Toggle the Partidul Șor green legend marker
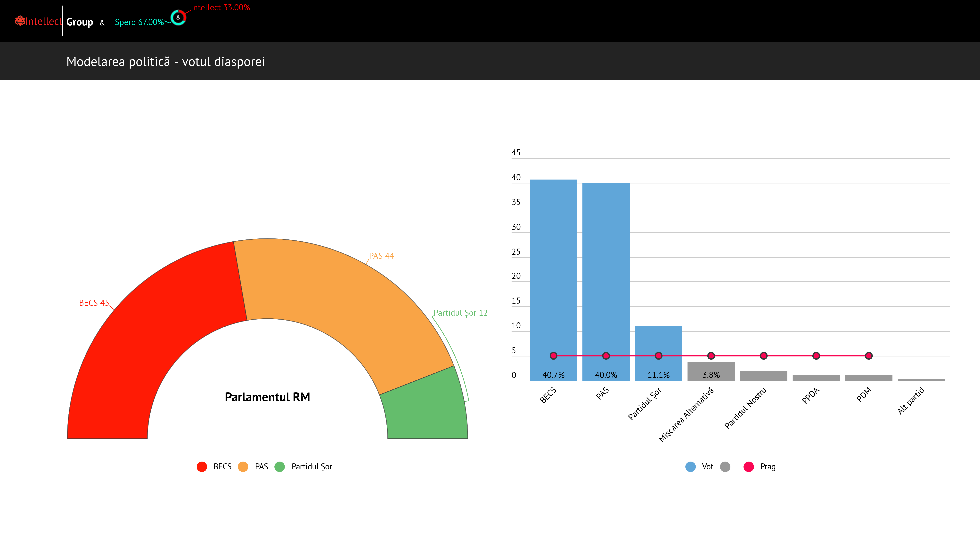 [x=280, y=467]
